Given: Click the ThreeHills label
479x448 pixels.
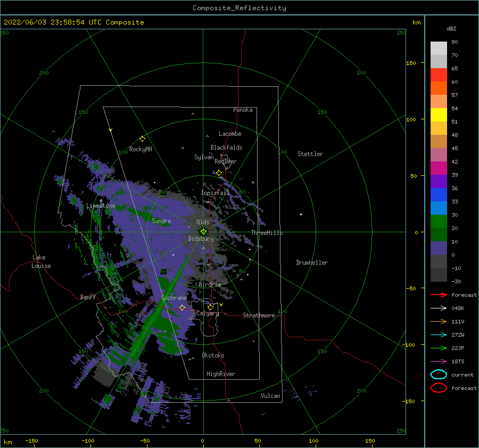Looking at the screenshot, I should point(267,233).
